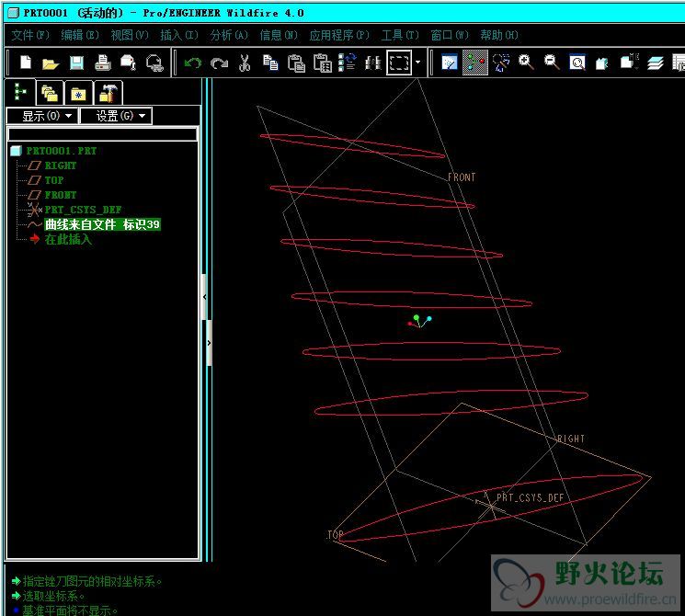Click the Refit model to screen icon
Image resolution: width=685 pixels, height=616 pixels.
(577, 63)
